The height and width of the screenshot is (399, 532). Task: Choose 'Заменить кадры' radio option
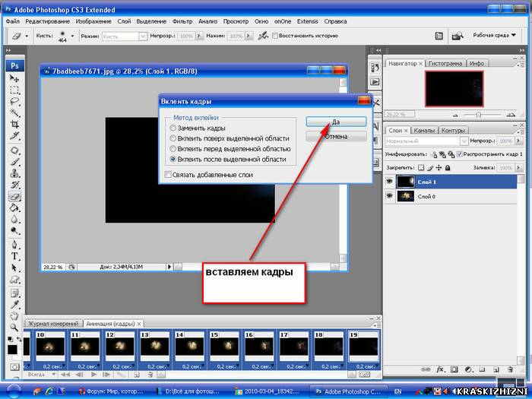click(173, 128)
